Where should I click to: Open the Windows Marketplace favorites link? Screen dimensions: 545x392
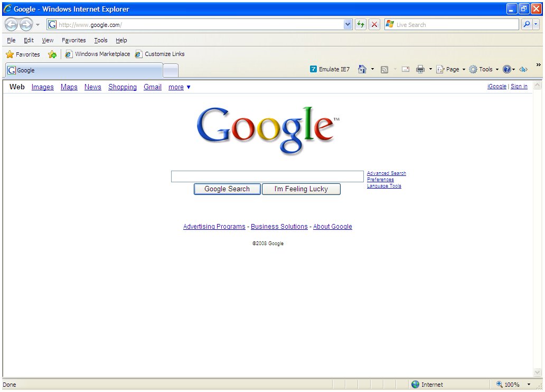point(98,54)
